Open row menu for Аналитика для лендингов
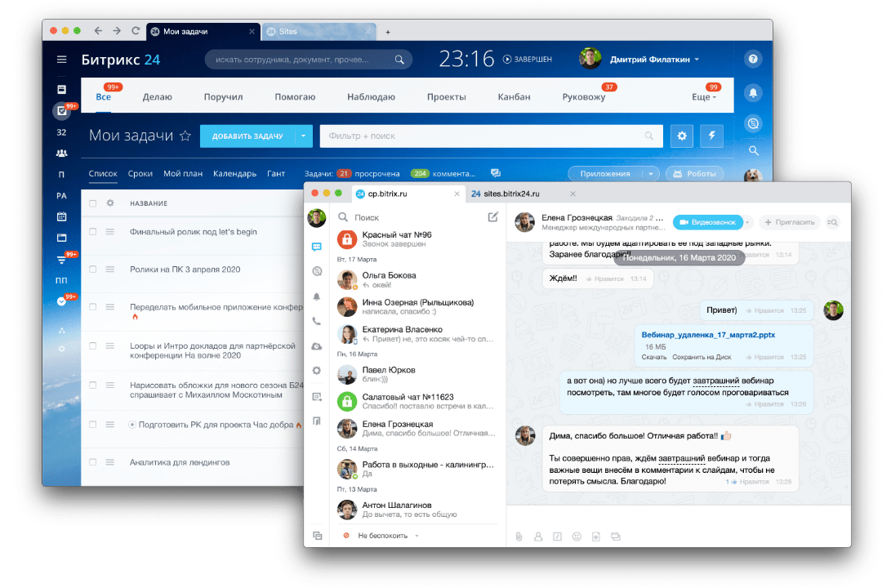 point(110,462)
